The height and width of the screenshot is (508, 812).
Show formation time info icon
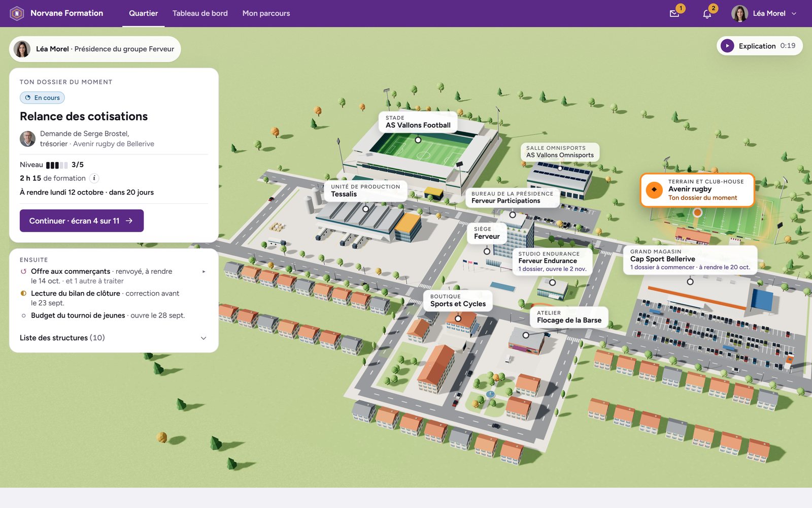(x=94, y=178)
